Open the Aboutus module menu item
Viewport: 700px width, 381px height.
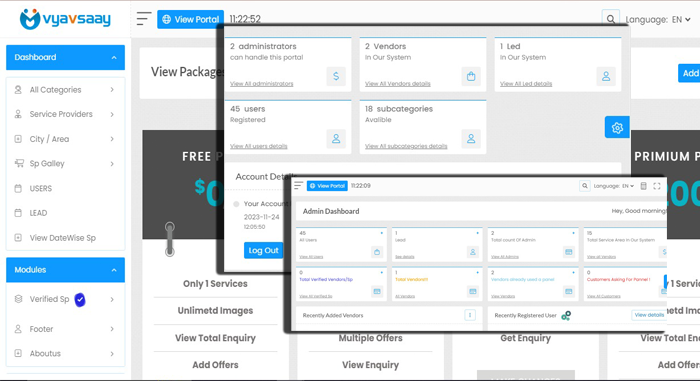pos(65,353)
